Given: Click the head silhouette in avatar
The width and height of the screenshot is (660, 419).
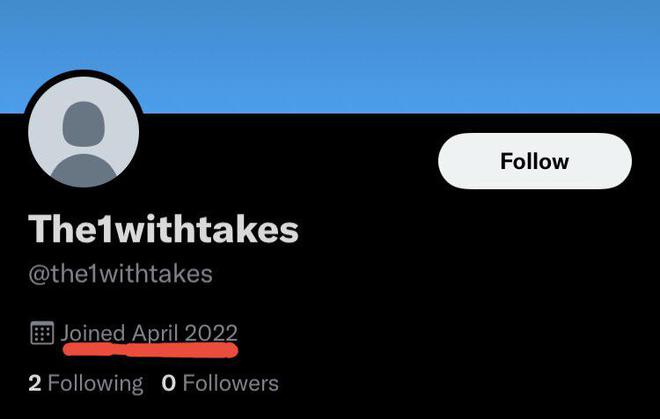Looking at the screenshot, I should pos(83,124).
